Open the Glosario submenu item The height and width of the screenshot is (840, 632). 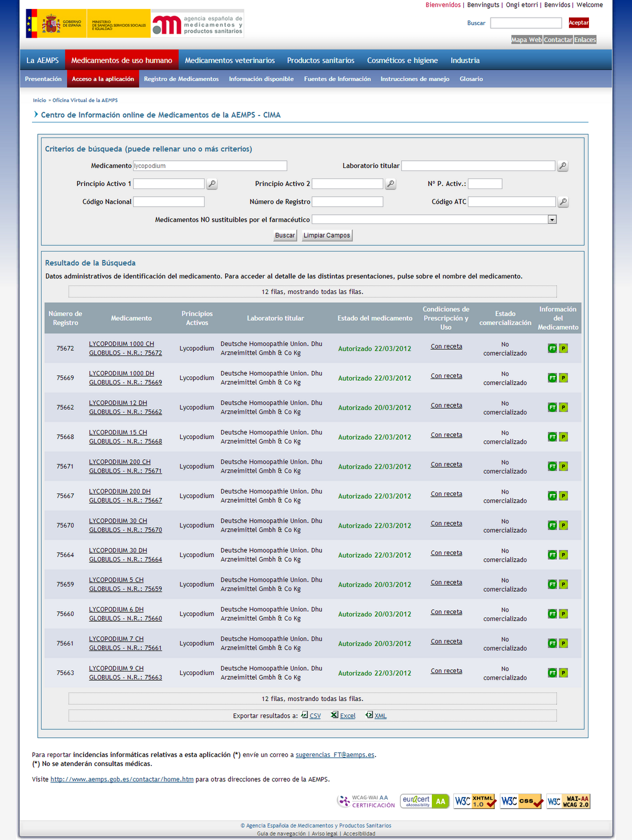(x=471, y=79)
